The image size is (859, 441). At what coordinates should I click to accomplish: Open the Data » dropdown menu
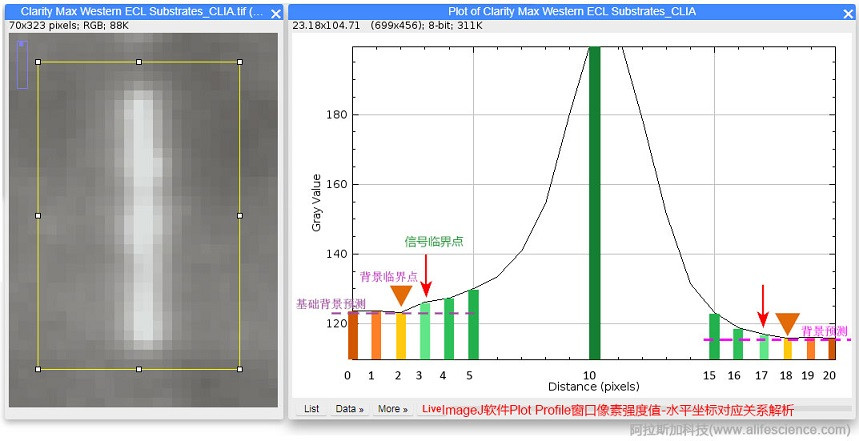[350, 409]
